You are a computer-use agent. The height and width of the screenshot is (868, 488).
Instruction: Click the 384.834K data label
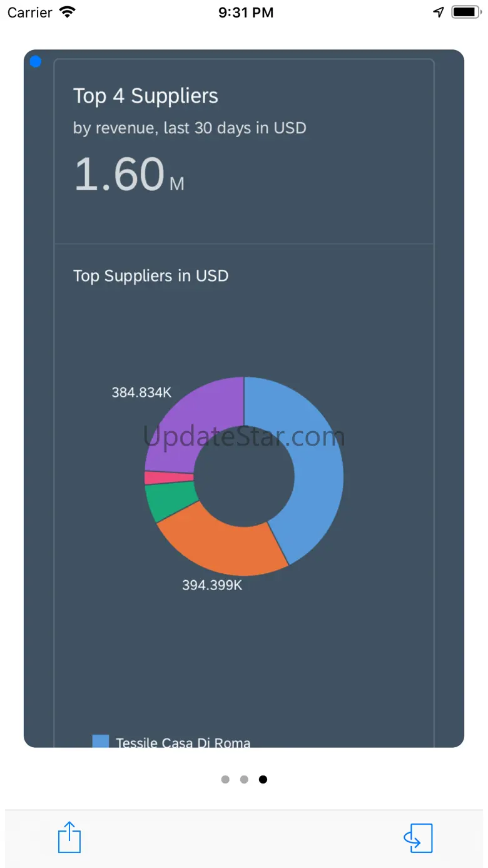(x=141, y=392)
